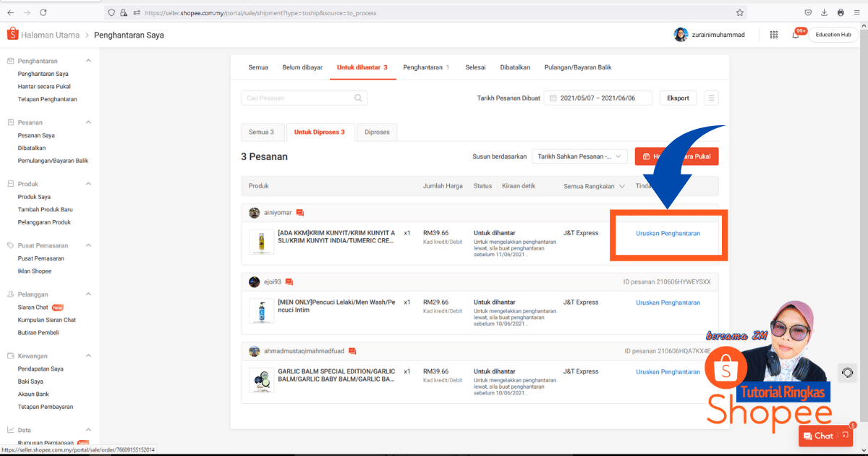Image resolution: width=868 pixels, height=456 pixels.
Task: Open Garlic Balm product thumbnail
Action: tap(261, 380)
